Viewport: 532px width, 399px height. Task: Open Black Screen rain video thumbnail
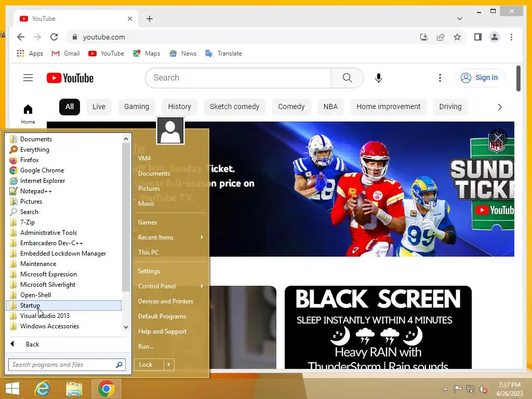[378, 327]
